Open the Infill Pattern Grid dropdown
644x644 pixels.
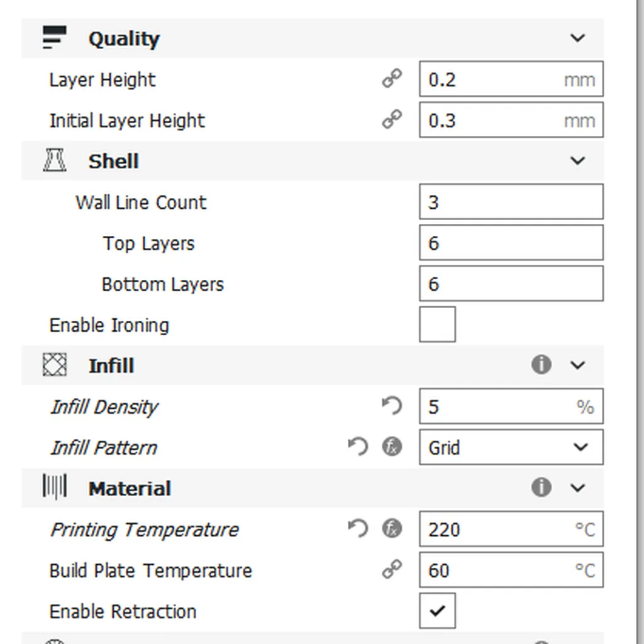point(511,447)
